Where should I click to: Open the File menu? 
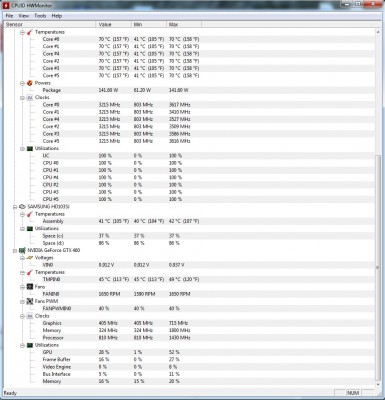[x=9, y=16]
